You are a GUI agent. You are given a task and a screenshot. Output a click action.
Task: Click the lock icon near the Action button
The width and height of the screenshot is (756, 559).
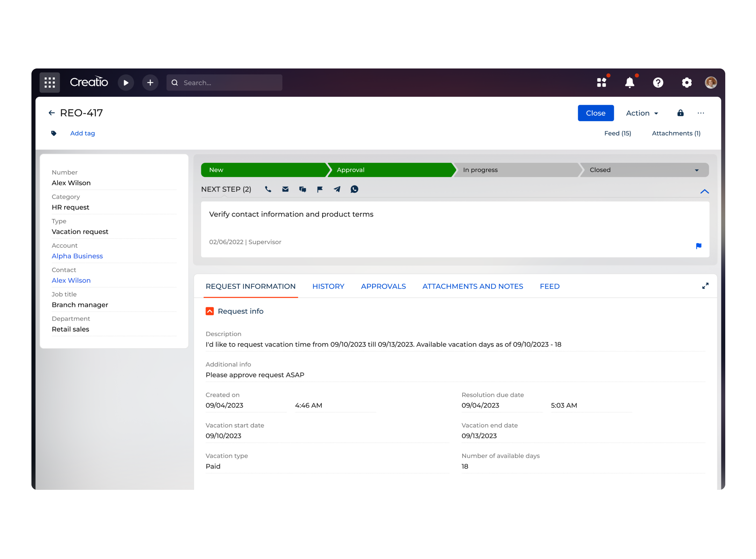pos(681,113)
